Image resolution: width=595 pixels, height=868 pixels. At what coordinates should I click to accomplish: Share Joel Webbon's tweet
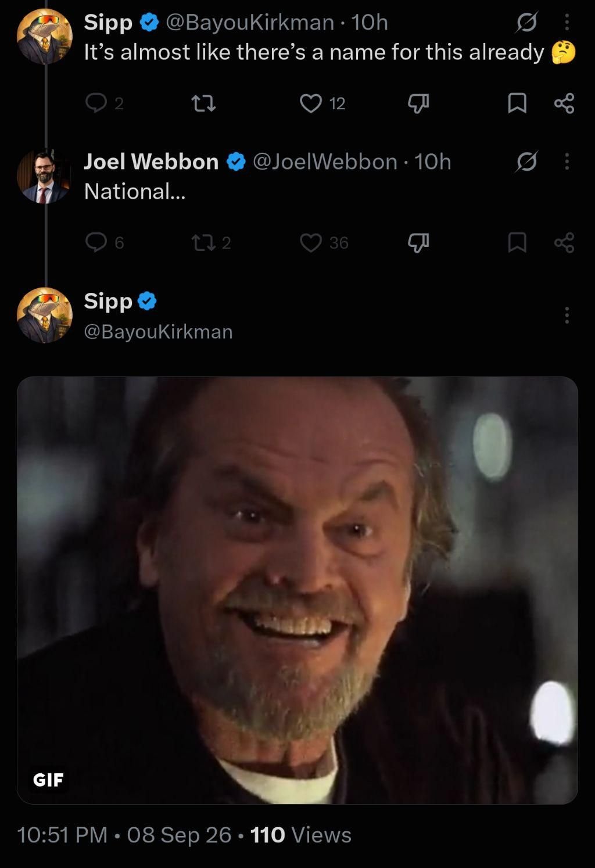click(x=564, y=242)
